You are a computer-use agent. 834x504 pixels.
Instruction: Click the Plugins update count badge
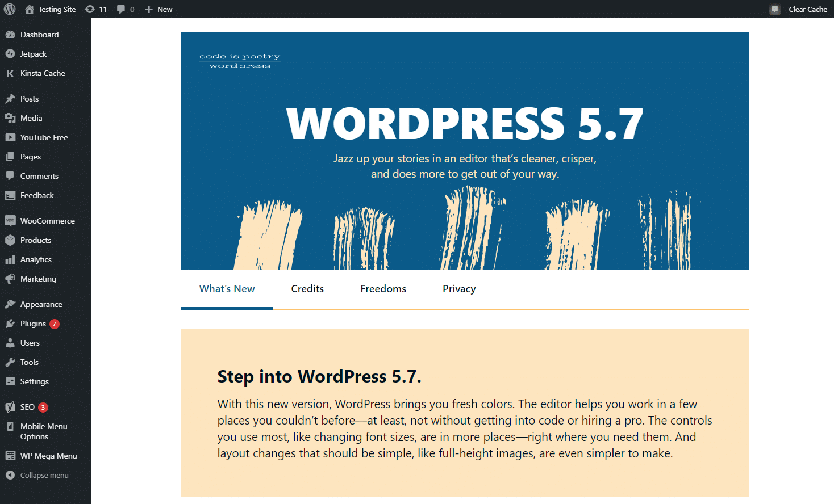(x=54, y=324)
